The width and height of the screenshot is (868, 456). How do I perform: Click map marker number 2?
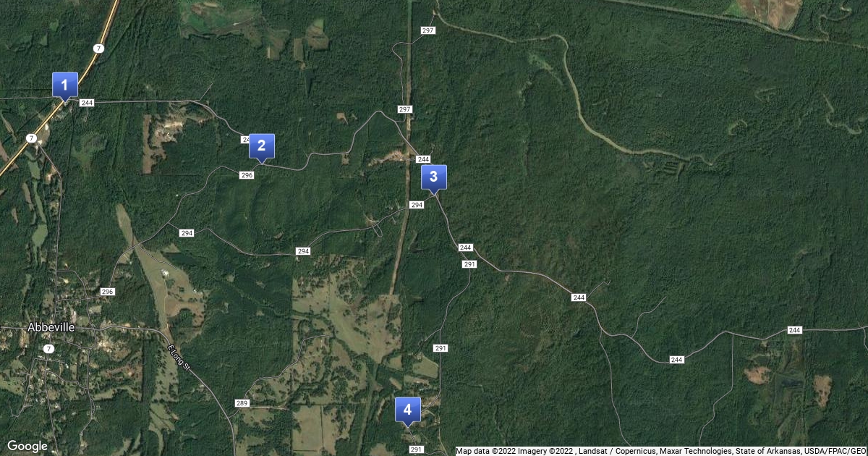click(x=262, y=147)
